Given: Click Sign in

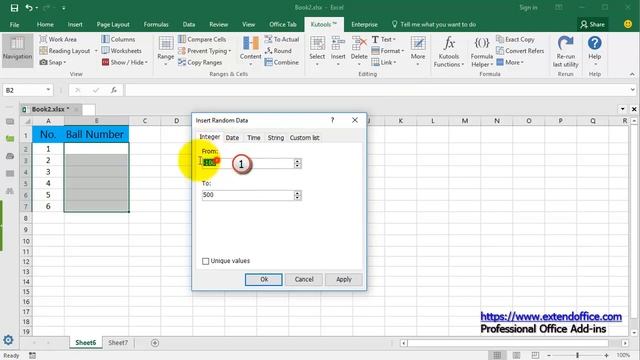Looking at the screenshot, I should (528, 7).
